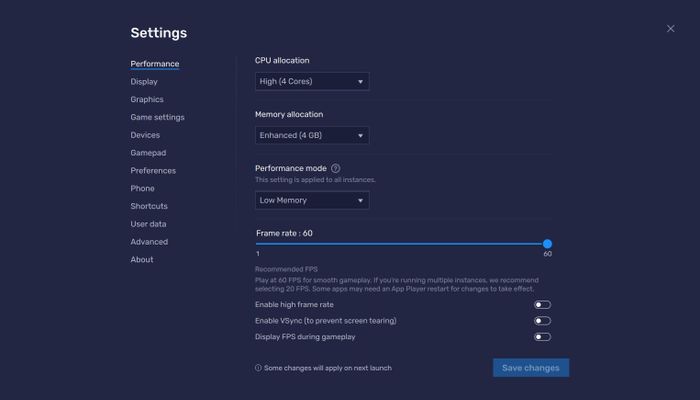
Task: Click the 'Frame rate : 60' label
Action: [284, 233]
